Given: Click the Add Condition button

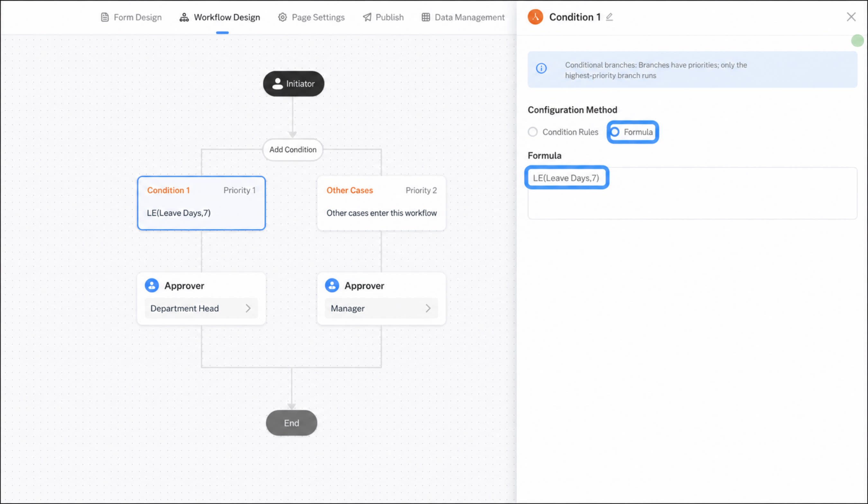Looking at the screenshot, I should [x=293, y=149].
